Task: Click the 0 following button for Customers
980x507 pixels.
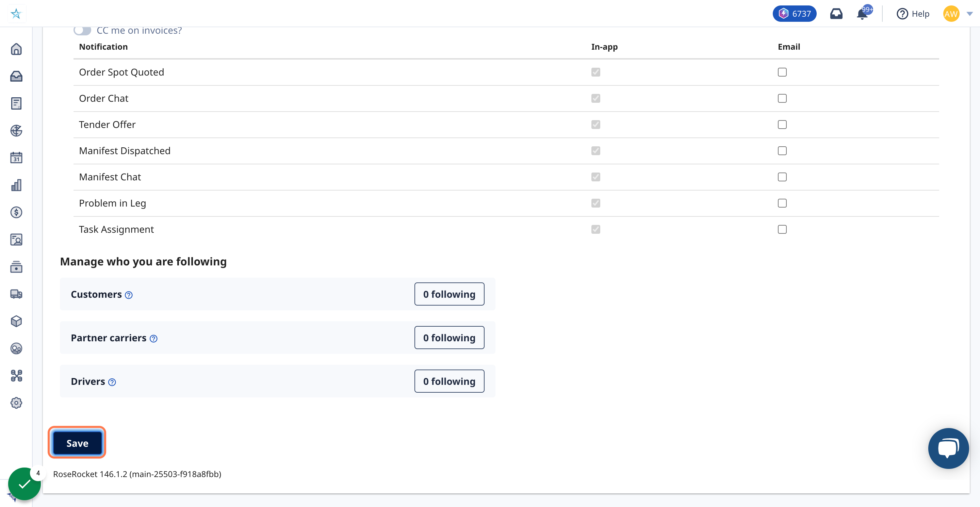Action: click(x=448, y=294)
